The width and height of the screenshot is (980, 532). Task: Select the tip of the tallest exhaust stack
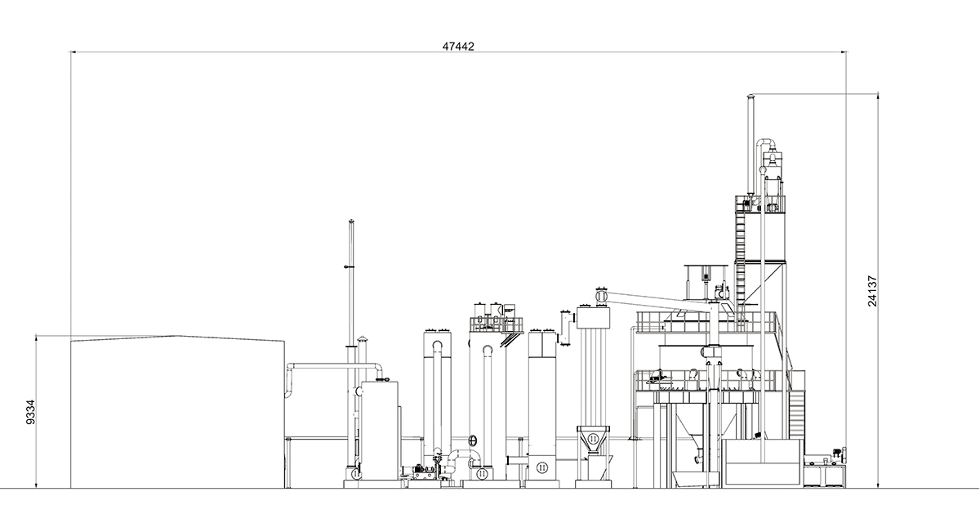pyautogui.click(x=751, y=100)
